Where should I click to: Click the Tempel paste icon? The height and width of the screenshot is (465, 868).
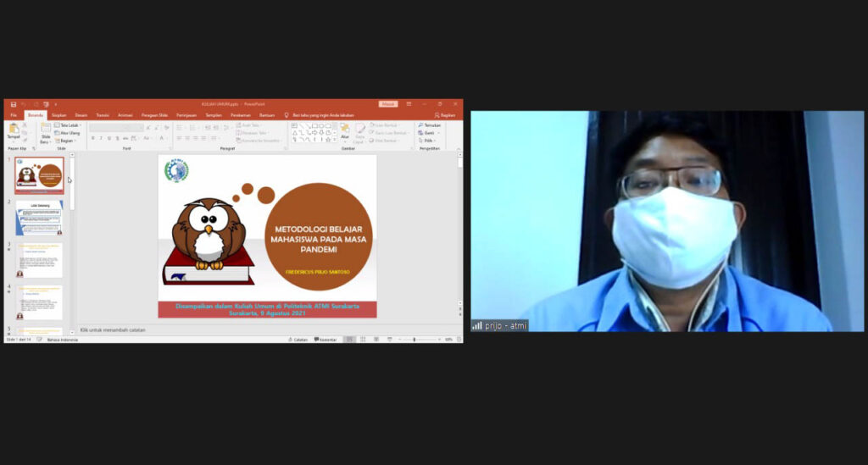coord(14,131)
